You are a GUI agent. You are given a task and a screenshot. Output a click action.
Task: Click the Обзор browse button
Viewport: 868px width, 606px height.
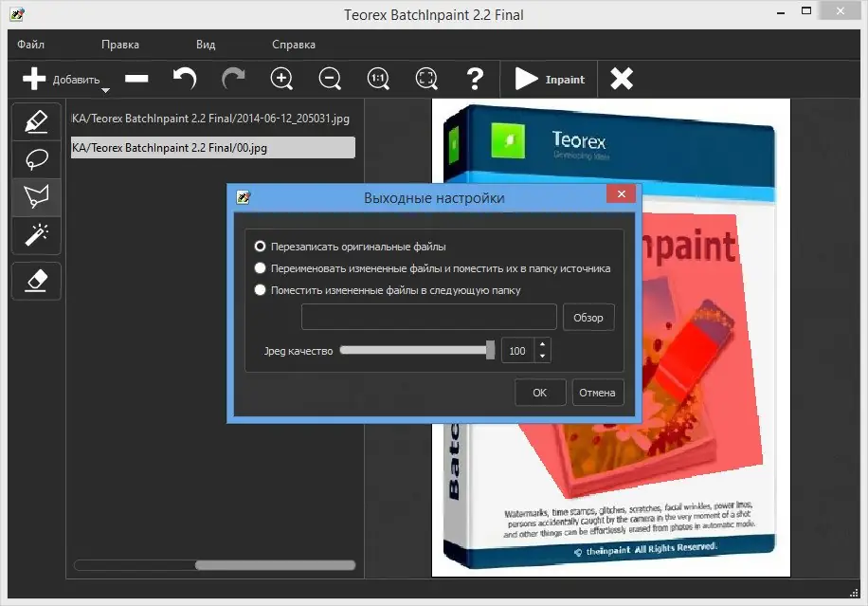pyautogui.click(x=588, y=318)
